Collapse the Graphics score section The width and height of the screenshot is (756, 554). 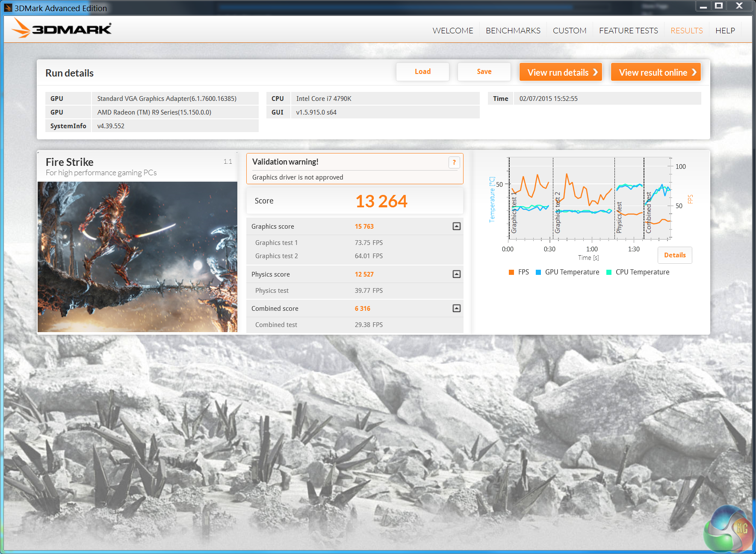pyautogui.click(x=457, y=226)
